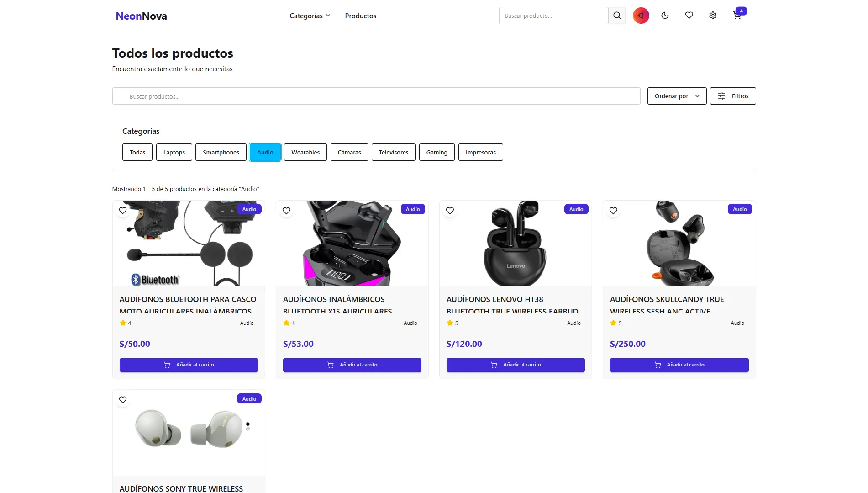Favorite the Lenovo HT38 headphones with heart

pyautogui.click(x=450, y=211)
